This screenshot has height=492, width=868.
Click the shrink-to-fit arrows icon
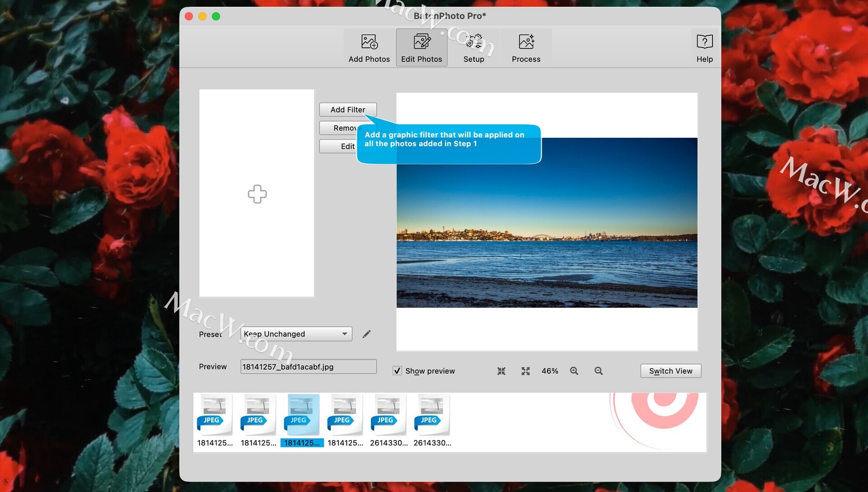click(x=501, y=371)
